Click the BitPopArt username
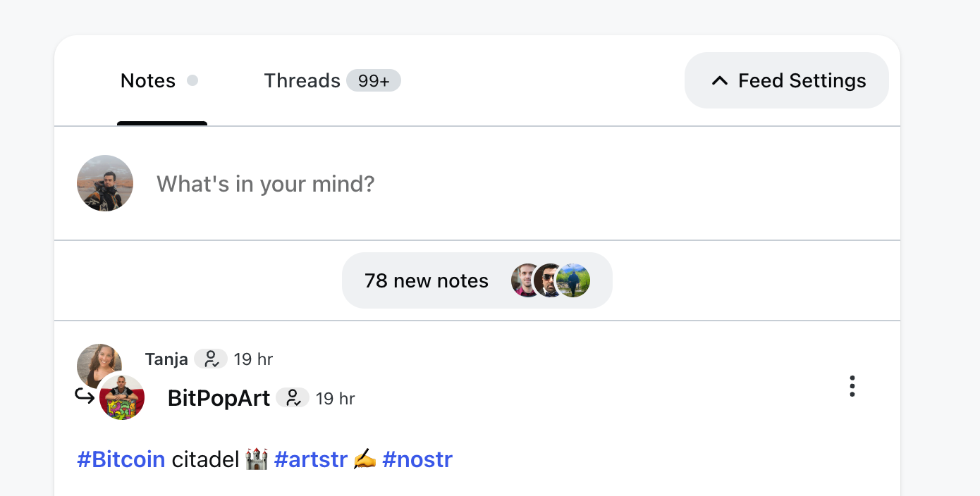Viewport: 980px width, 496px height. (x=219, y=398)
